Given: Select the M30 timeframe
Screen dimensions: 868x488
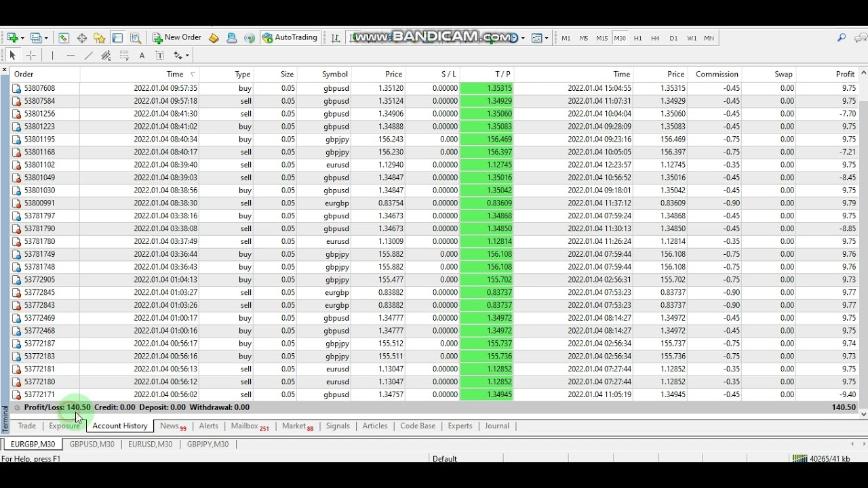Looking at the screenshot, I should pos(620,39).
